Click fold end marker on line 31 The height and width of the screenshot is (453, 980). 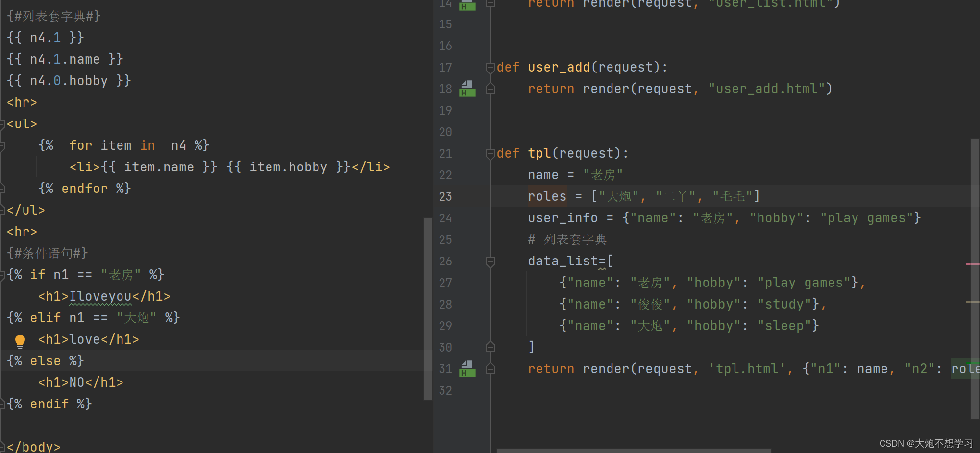(x=490, y=369)
